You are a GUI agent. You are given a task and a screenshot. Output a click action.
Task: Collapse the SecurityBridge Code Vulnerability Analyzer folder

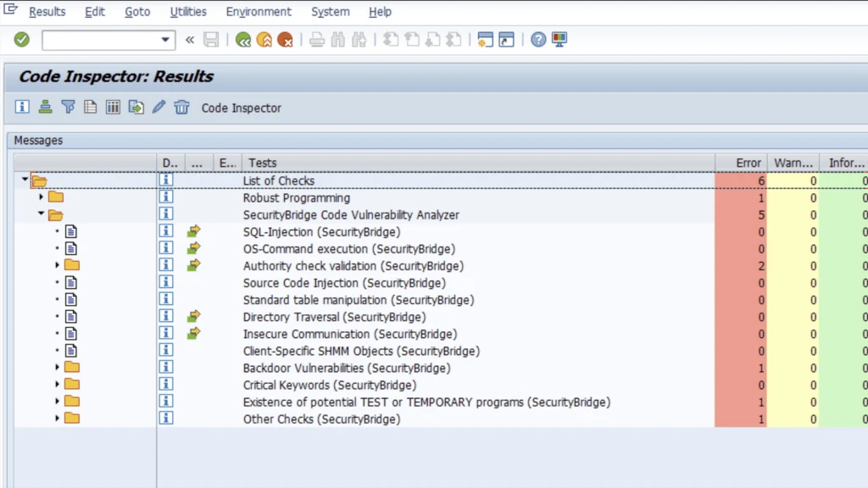[41, 213]
